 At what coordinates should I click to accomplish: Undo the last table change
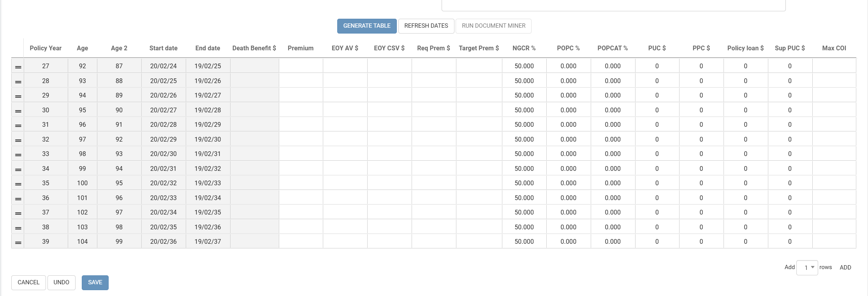coord(61,282)
